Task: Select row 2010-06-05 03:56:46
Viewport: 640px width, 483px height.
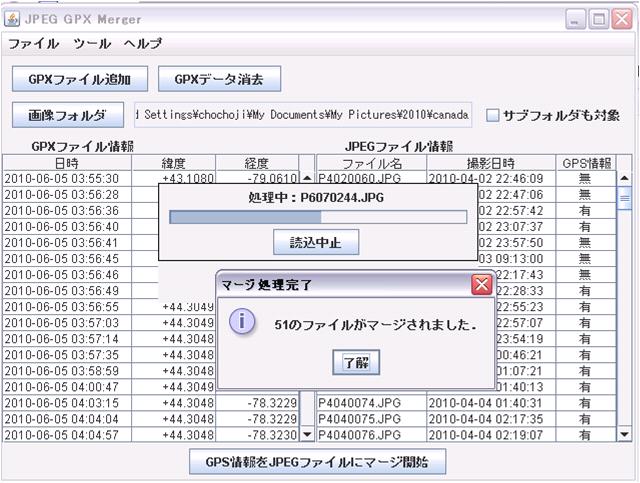Action: coord(67,274)
